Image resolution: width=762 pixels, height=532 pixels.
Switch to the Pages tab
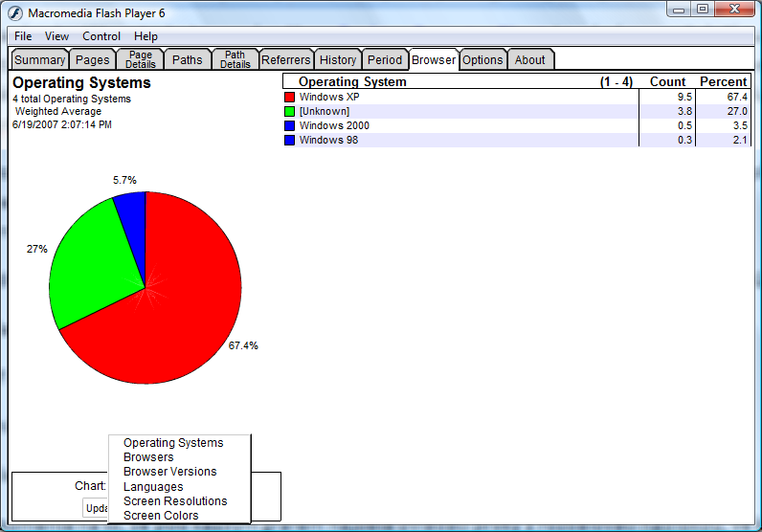92,59
